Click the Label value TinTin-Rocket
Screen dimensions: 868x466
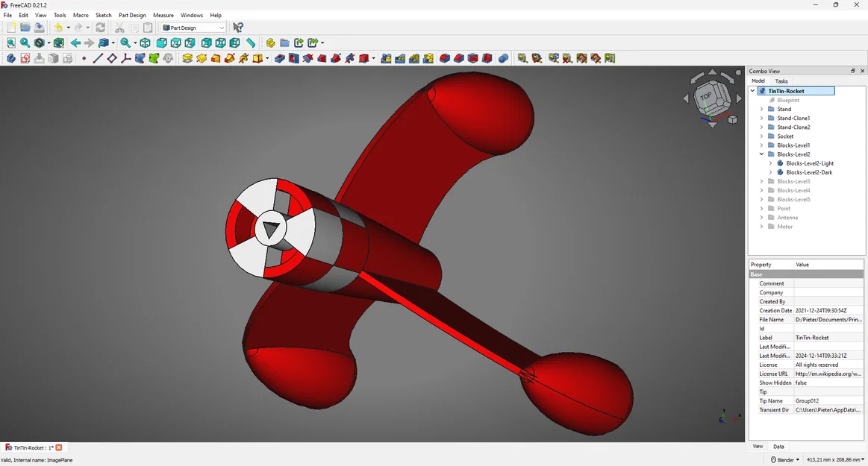coord(828,337)
